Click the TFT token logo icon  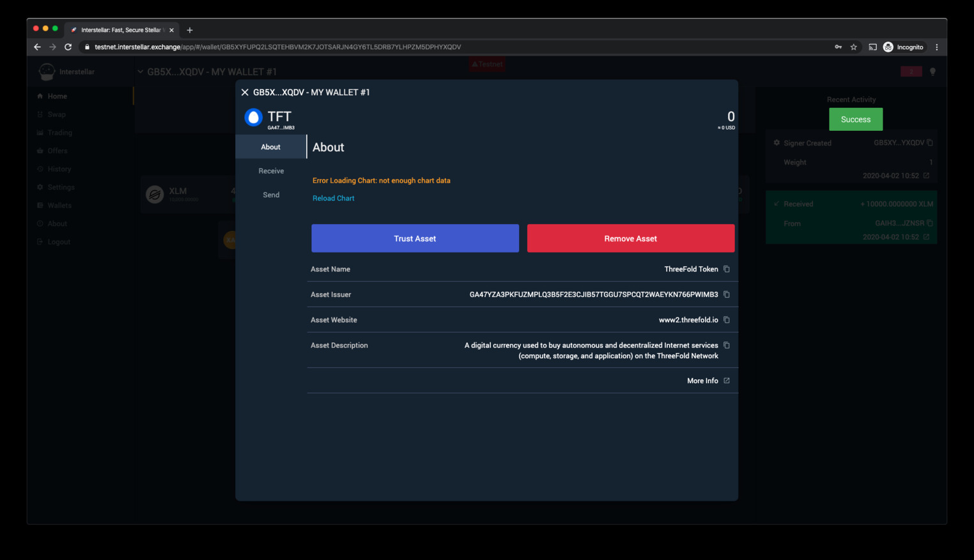point(254,117)
